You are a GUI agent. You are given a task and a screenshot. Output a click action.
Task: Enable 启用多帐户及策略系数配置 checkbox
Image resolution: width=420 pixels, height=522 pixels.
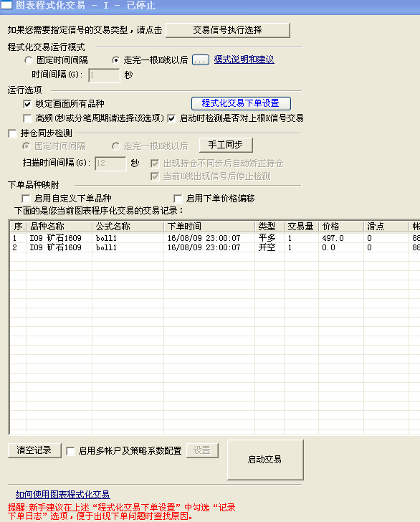pos(70,451)
